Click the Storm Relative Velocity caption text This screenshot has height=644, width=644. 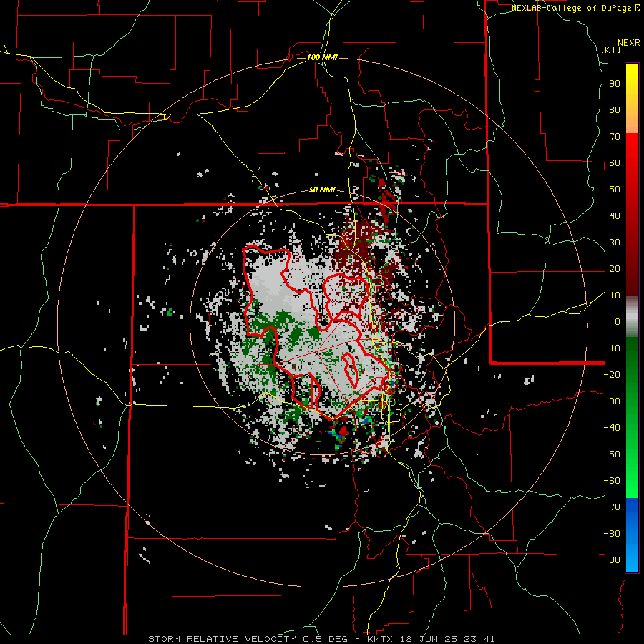tap(321, 639)
